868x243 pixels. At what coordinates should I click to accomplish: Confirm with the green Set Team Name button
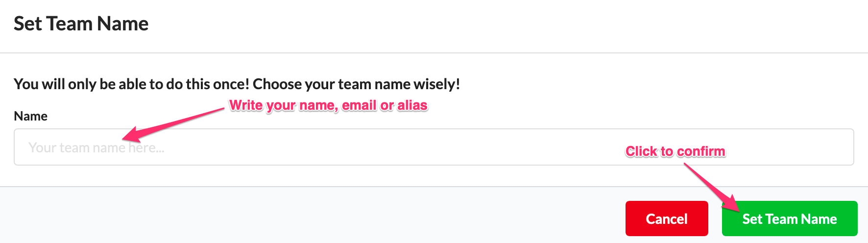[x=789, y=219]
